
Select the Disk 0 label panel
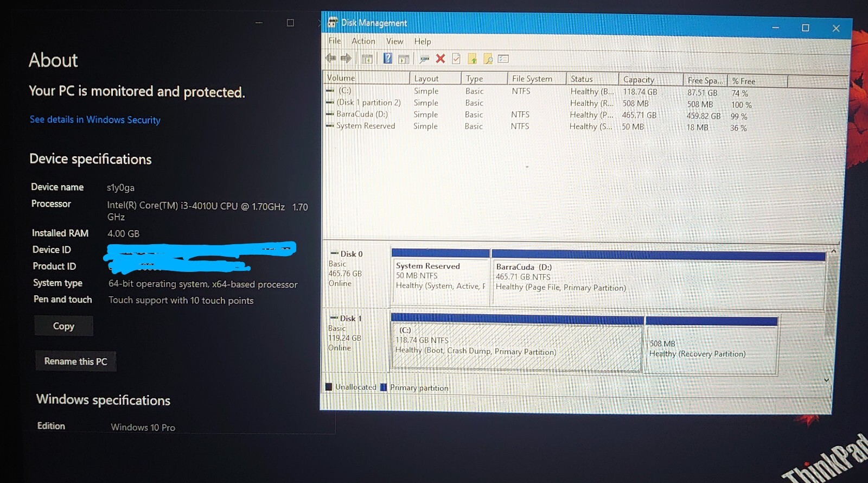355,276
